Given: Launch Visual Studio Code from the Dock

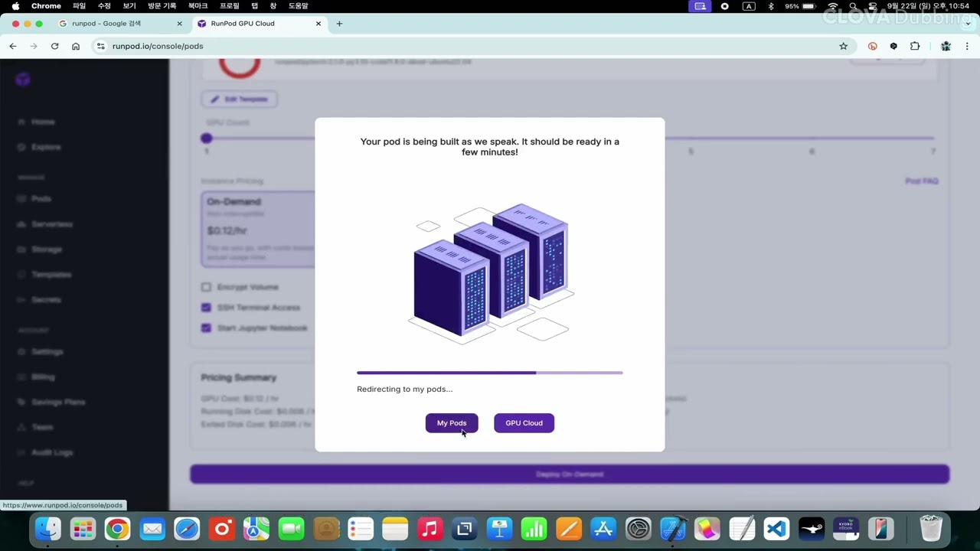Looking at the screenshot, I should click(776, 529).
